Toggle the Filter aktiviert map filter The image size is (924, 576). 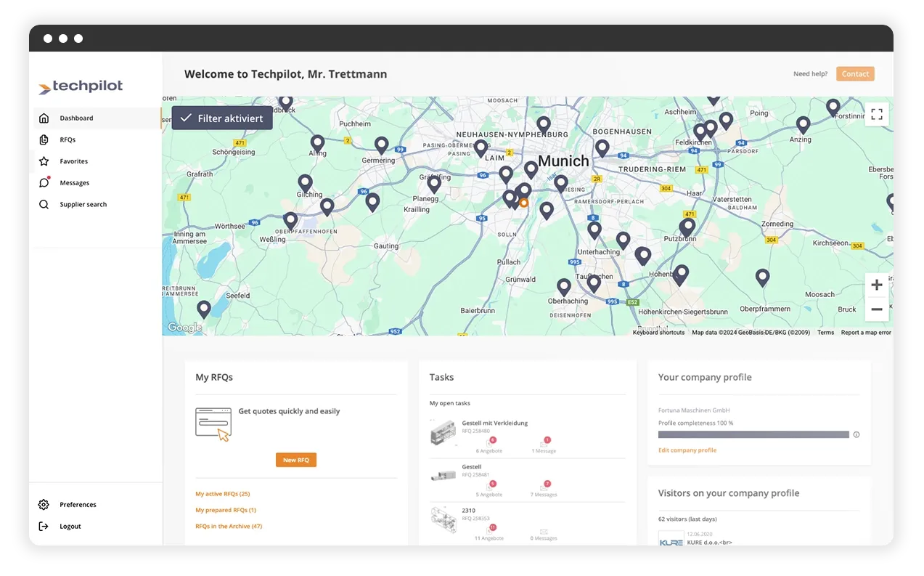pyautogui.click(x=222, y=118)
